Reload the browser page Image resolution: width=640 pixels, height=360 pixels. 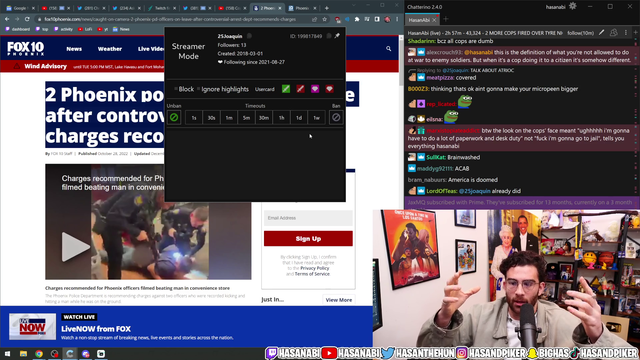tap(27, 19)
